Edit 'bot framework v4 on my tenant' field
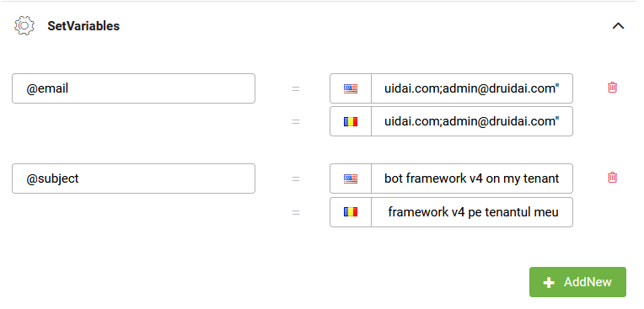 point(472,178)
